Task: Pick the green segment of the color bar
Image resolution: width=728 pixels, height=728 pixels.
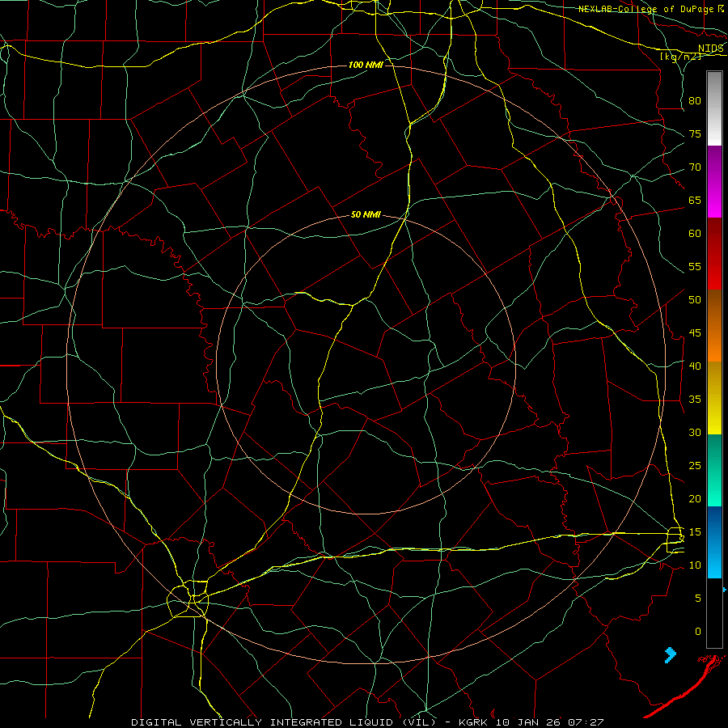Action: 714,470
